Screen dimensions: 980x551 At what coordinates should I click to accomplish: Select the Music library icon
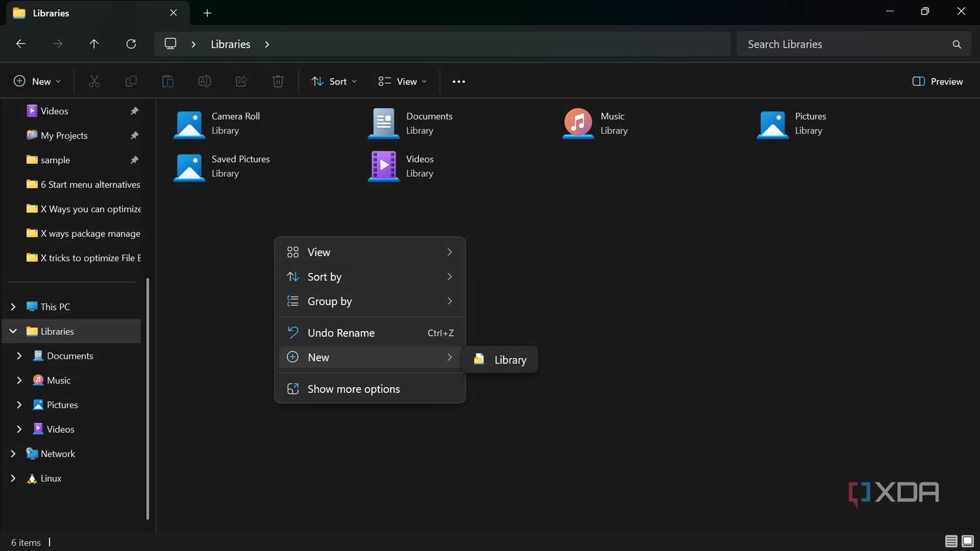coord(578,123)
